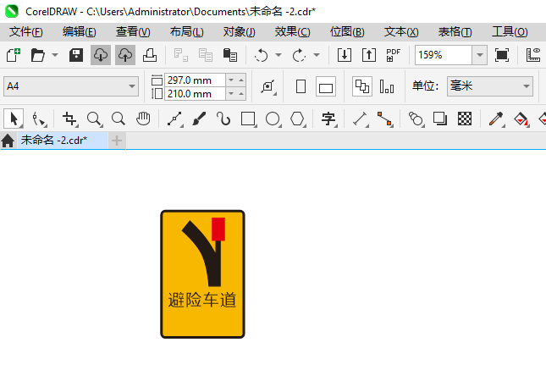Image resolution: width=546 pixels, height=392 pixels.
Task: Select the Freehand line tool
Action: (174, 119)
